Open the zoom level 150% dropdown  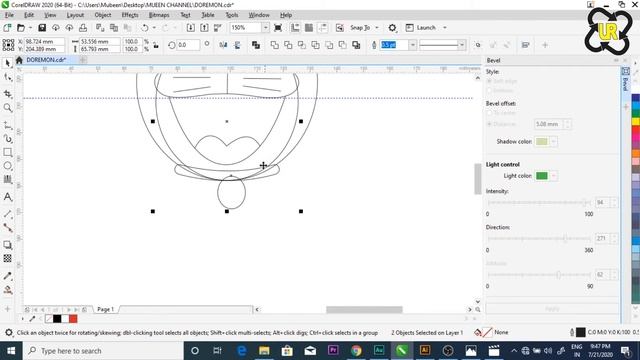pyautogui.click(x=265, y=28)
